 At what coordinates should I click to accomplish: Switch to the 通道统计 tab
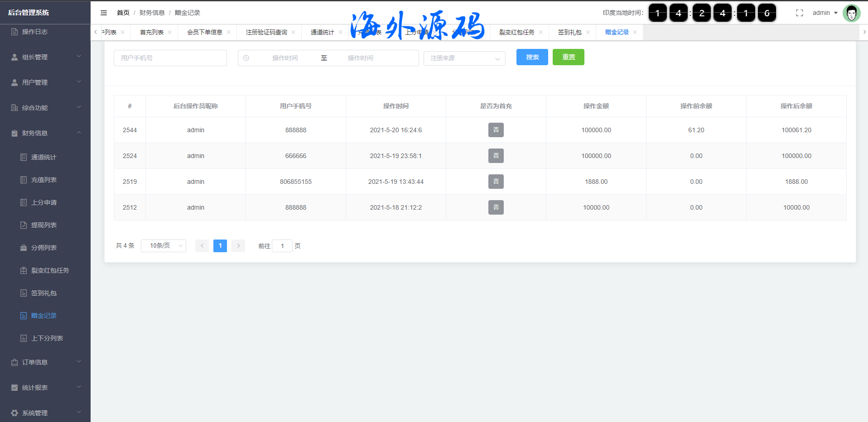(x=322, y=32)
